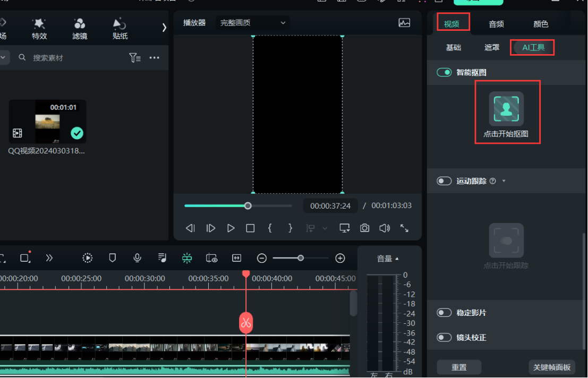Click the scissors split button on playhead
Screen dimensions: 588x378
(x=245, y=322)
